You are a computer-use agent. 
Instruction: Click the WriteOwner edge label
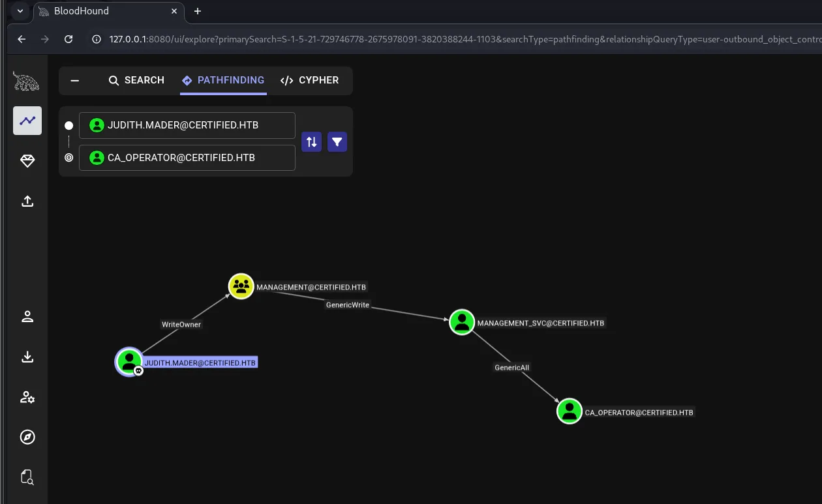[181, 324]
